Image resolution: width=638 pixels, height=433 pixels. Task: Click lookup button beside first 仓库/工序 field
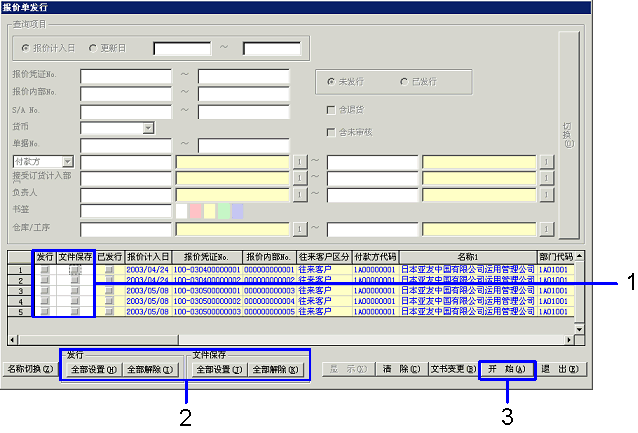[299, 229]
